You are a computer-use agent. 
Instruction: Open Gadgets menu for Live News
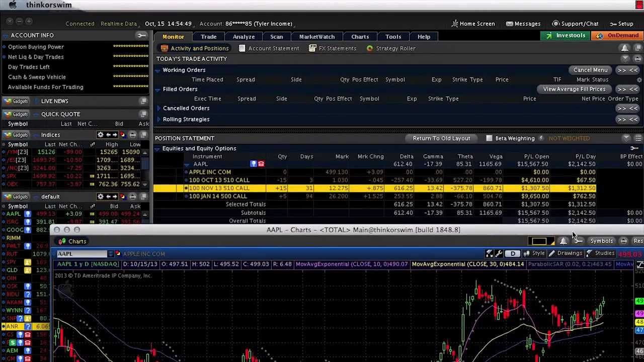coord(16,101)
